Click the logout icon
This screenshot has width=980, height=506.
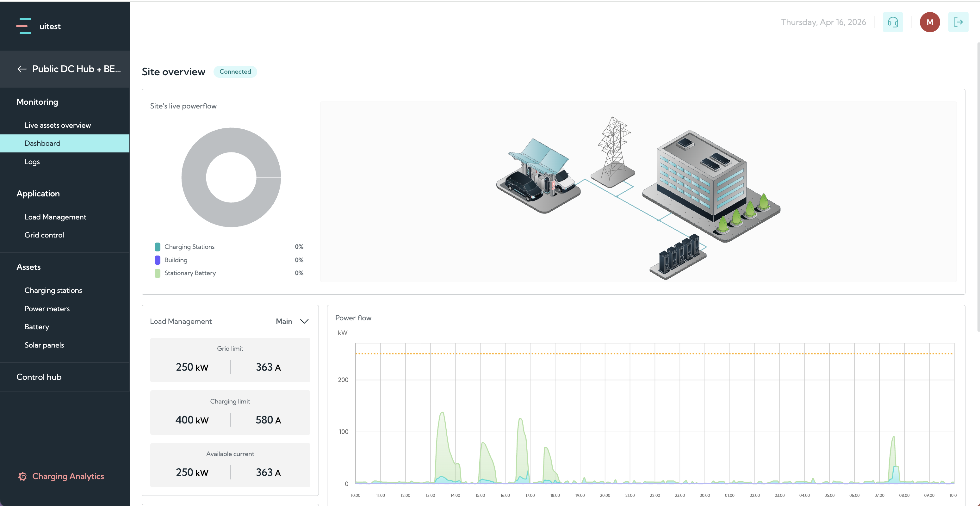point(958,22)
